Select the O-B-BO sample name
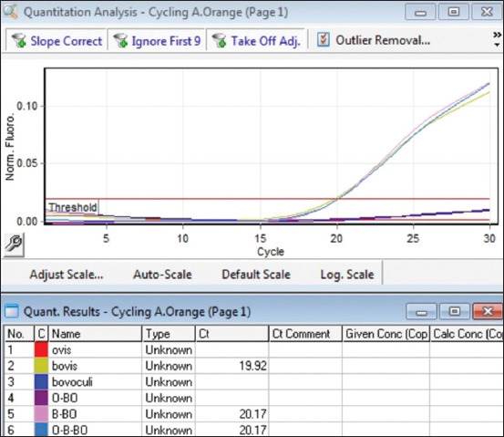 coord(69,430)
